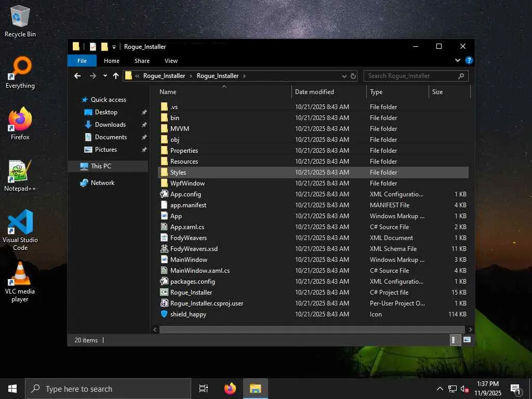The height and width of the screenshot is (399, 532).
Task: Select Pictures in the navigation pane
Action: click(100, 150)
